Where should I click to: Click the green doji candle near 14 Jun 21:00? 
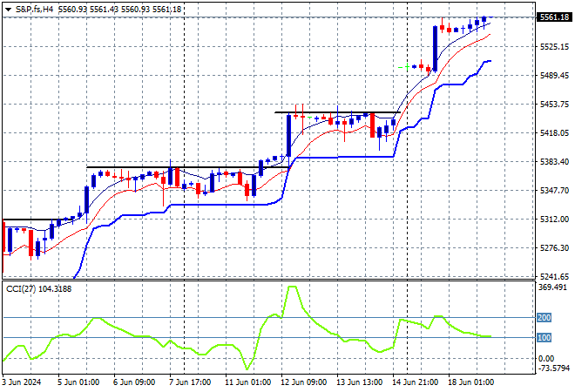[x=407, y=67]
